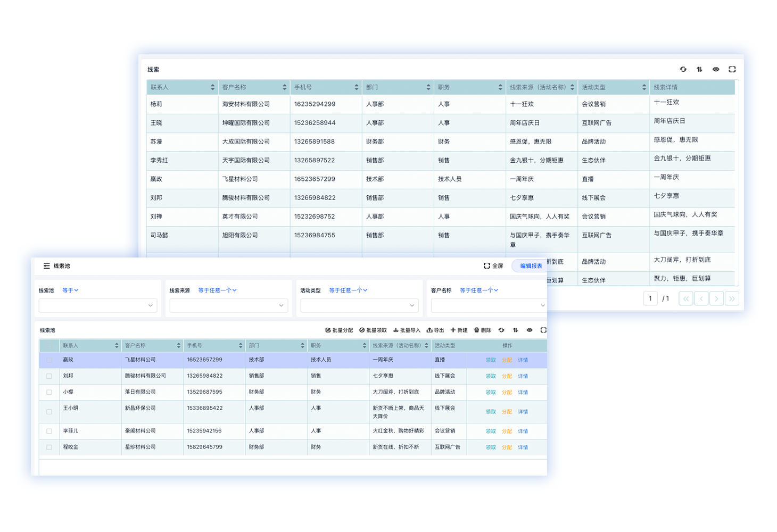Open 详情 link for 小樱 row
The width and height of the screenshot is (777, 532).
523,393
